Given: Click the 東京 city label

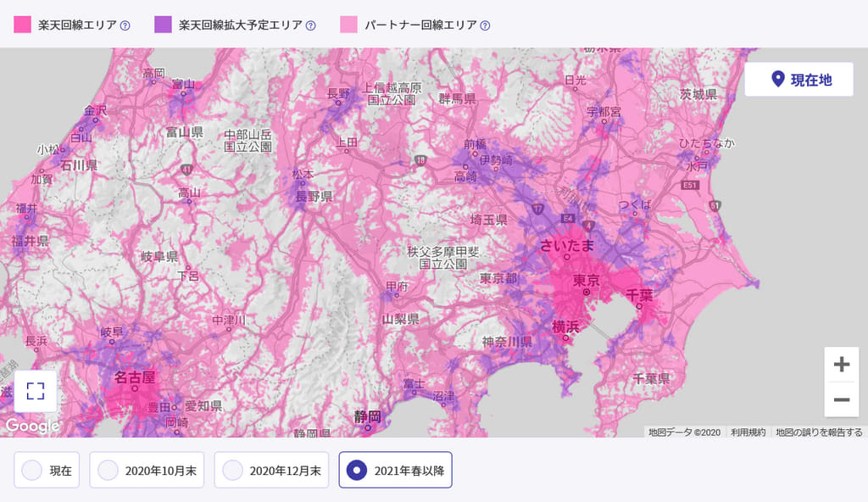Looking at the screenshot, I should pos(587,281).
